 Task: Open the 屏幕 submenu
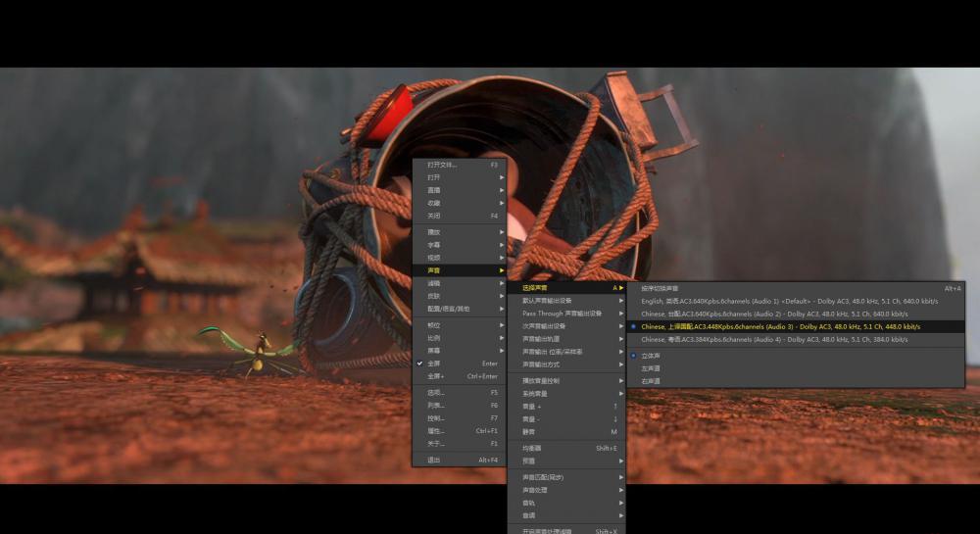click(460, 351)
